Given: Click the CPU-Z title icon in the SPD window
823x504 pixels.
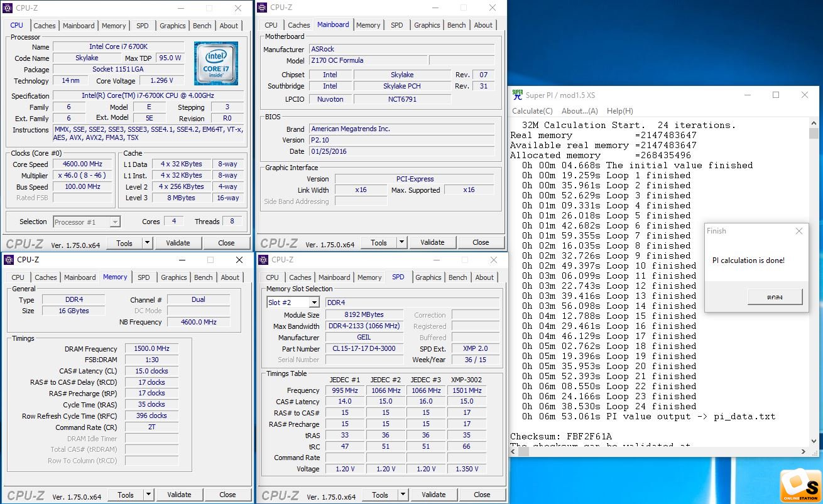Looking at the screenshot, I should coord(263,259).
